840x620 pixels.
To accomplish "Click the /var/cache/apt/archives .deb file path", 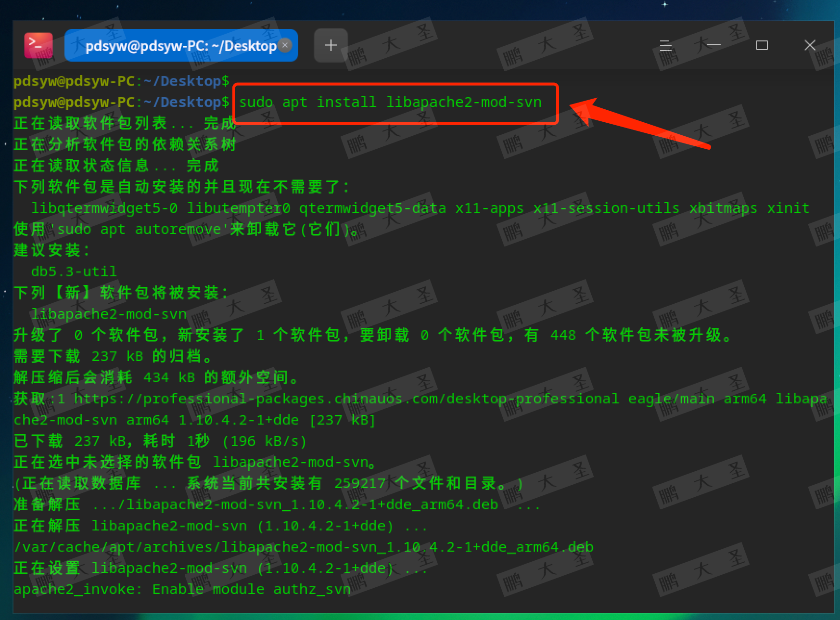I will [x=303, y=546].
